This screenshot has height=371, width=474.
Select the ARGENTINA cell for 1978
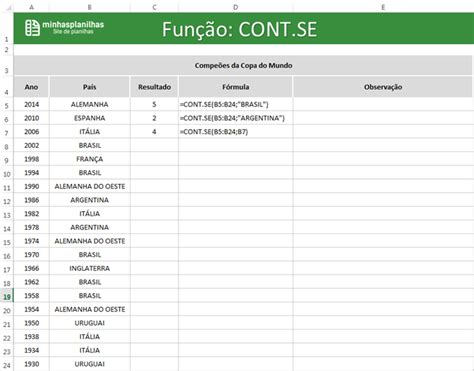pos(89,227)
